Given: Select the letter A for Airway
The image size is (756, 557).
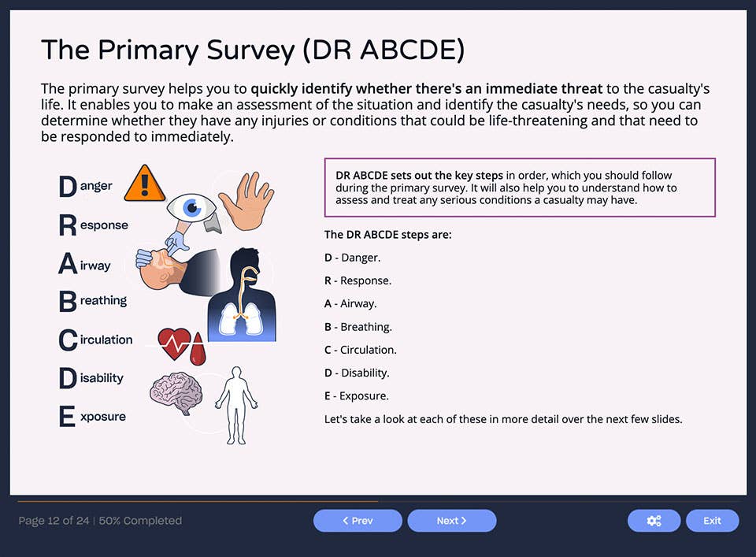Looking at the screenshot, I should [66, 263].
